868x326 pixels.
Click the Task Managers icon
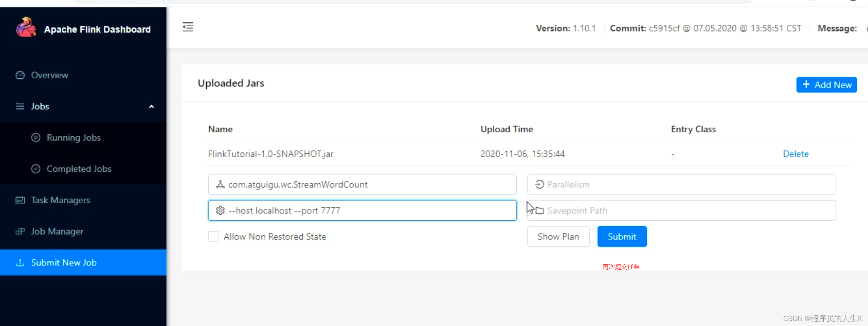tap(20, 200)
